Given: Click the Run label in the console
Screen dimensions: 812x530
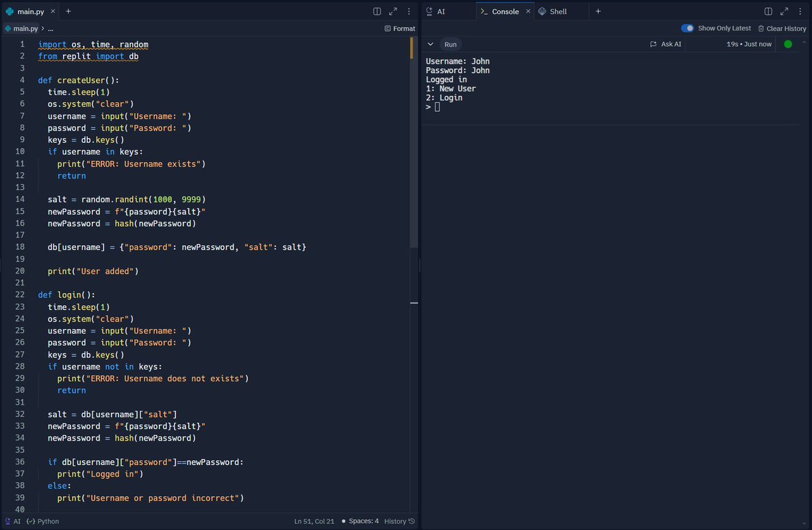Looking at the screenshot, I should (x=451, y=44).
